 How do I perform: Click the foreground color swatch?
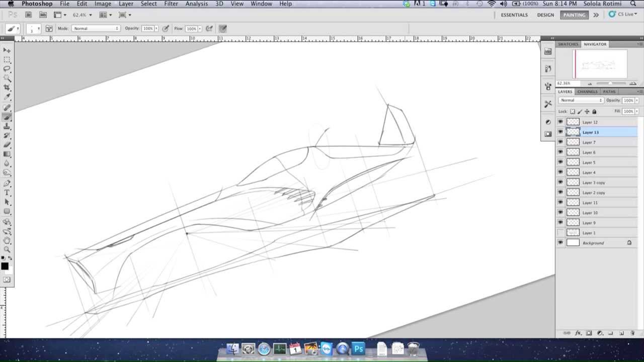pos(5,266)
